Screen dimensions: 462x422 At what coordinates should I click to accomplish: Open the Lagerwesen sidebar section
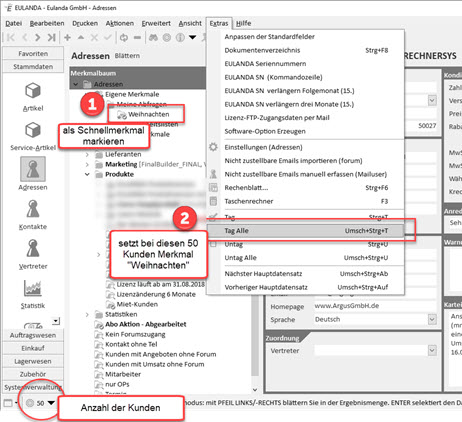pyautogui.click(x=33, y=361)
